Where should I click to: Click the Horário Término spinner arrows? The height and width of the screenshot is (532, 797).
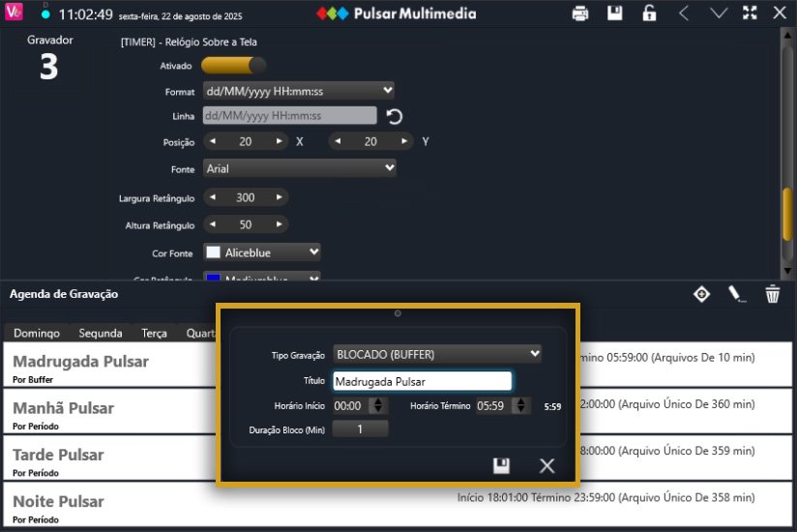point(521,405)
